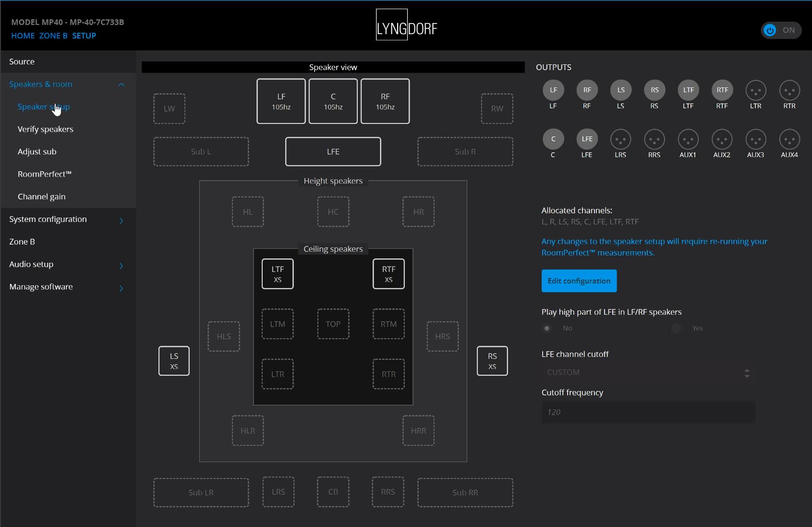Select the center C speaker box

point(333,101)
